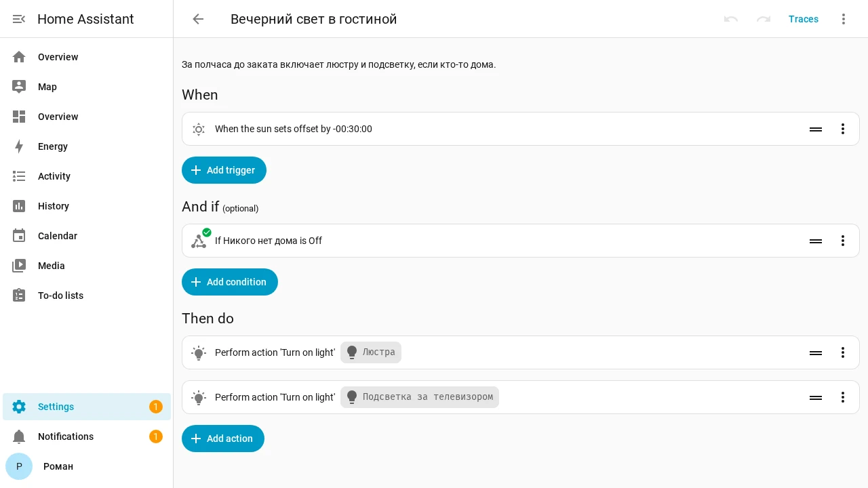868x488 pixels.
Task: Open the Подсветка за телевизором action's menu
Action: click(843, 397)
